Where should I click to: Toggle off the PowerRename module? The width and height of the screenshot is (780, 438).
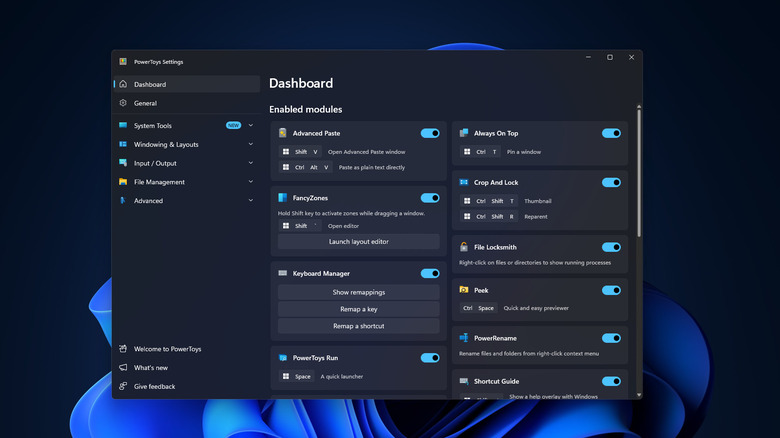click(611, 338)
